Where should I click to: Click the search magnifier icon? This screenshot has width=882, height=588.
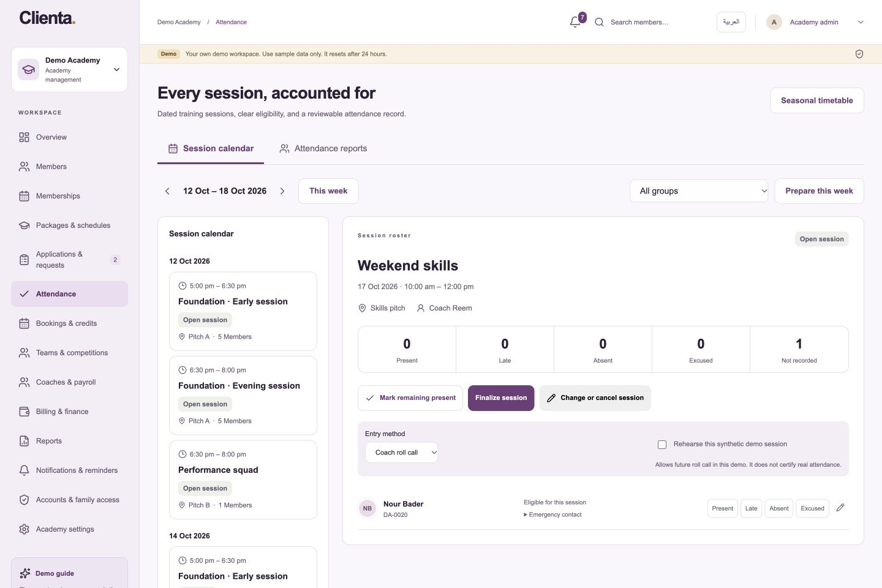tap(599, 22)
